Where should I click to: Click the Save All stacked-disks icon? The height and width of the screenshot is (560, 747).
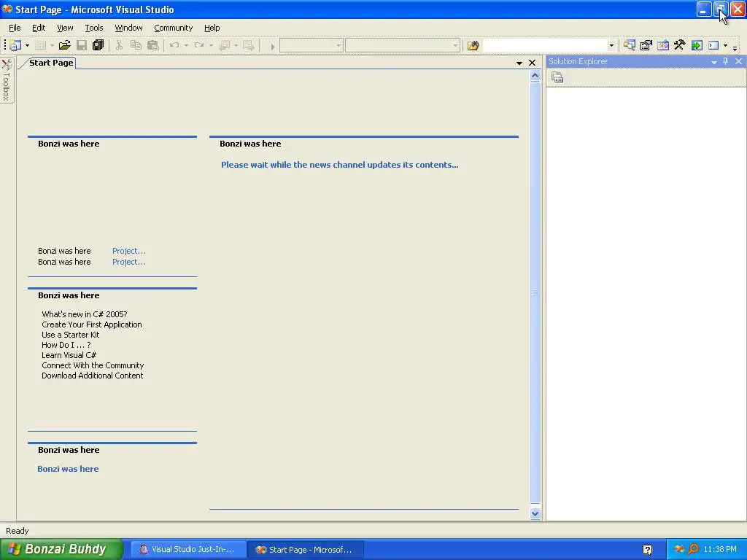coord(98,45)
